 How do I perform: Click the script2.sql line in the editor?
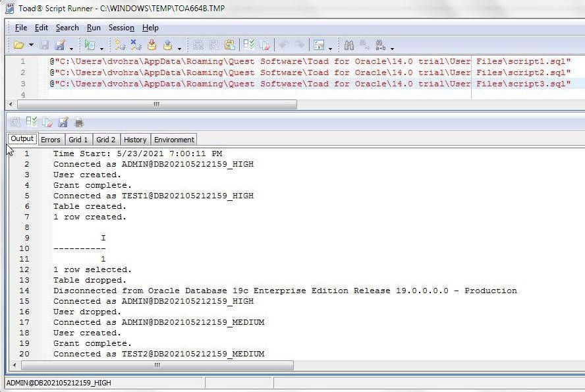[x=310, y=72]
